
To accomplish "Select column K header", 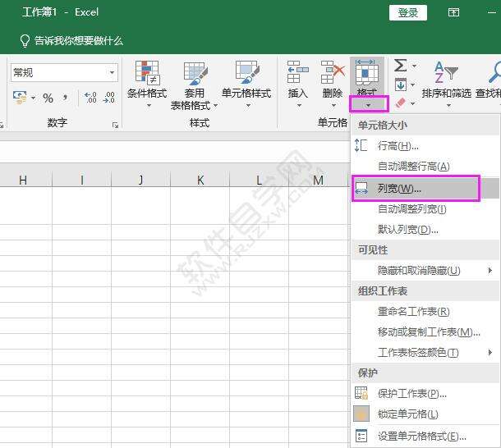I will tap(200, 180).
